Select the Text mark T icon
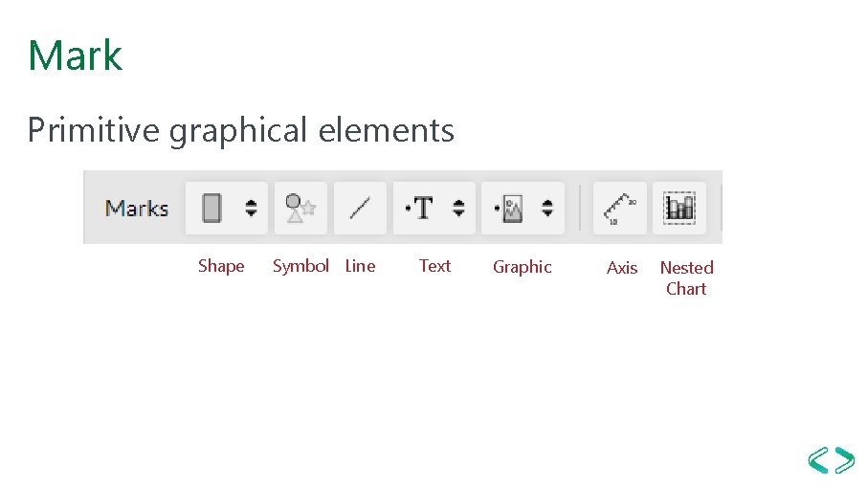This screenshot has height=488, width=868. tap(419, 208)
